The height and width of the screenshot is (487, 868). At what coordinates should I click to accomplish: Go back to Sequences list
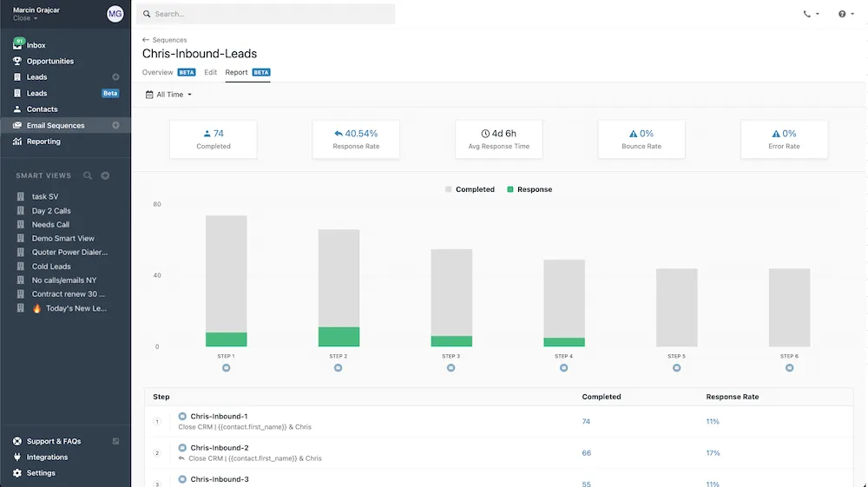(164, 40)
